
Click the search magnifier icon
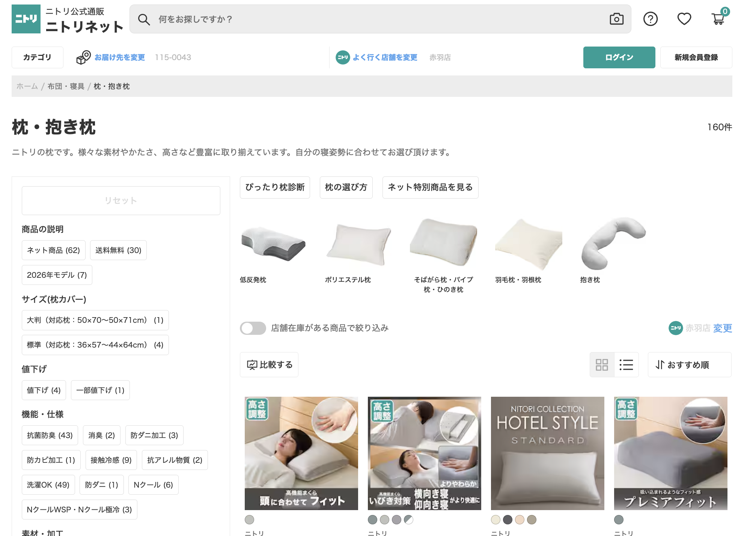click(x=144, y=19)
